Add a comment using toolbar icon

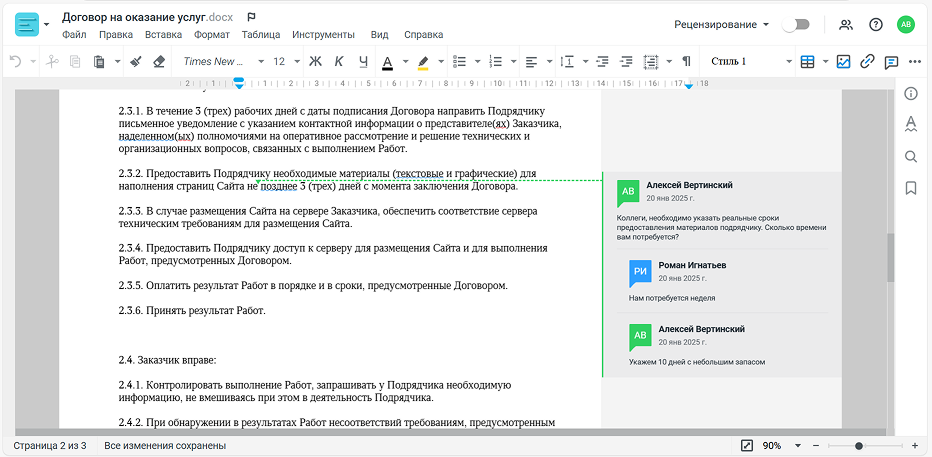tap(890, 62)
